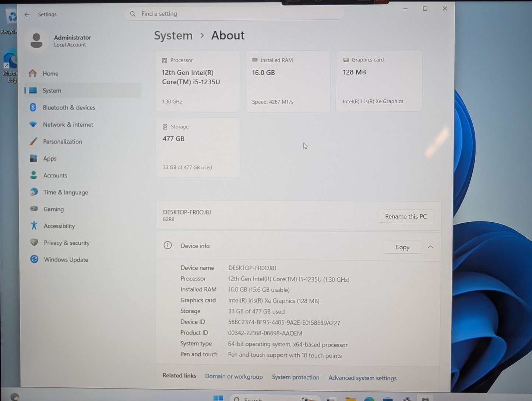Click the Network Wi-Fi icon in the sidebar
Image resolution: width=532 pixels, height=401 pixels.
(x=33, y=125)
